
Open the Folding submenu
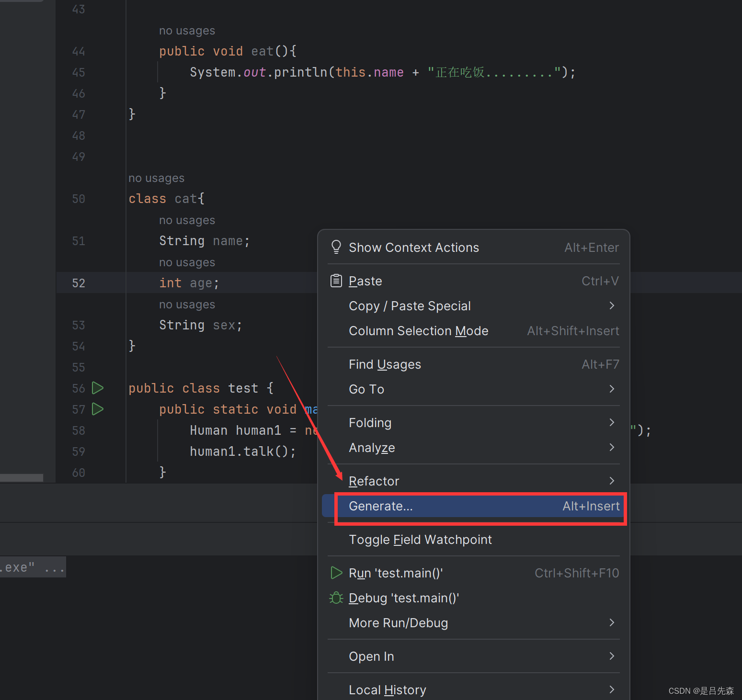point(474,423)
